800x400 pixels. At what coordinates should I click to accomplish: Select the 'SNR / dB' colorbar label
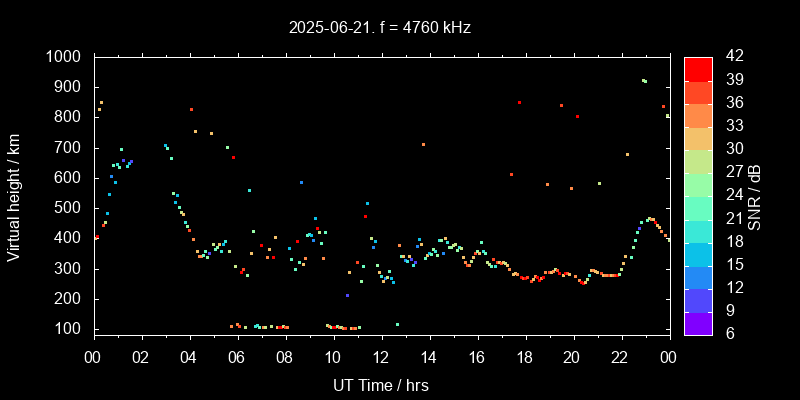pyautogui.click(x=755, y=194)
